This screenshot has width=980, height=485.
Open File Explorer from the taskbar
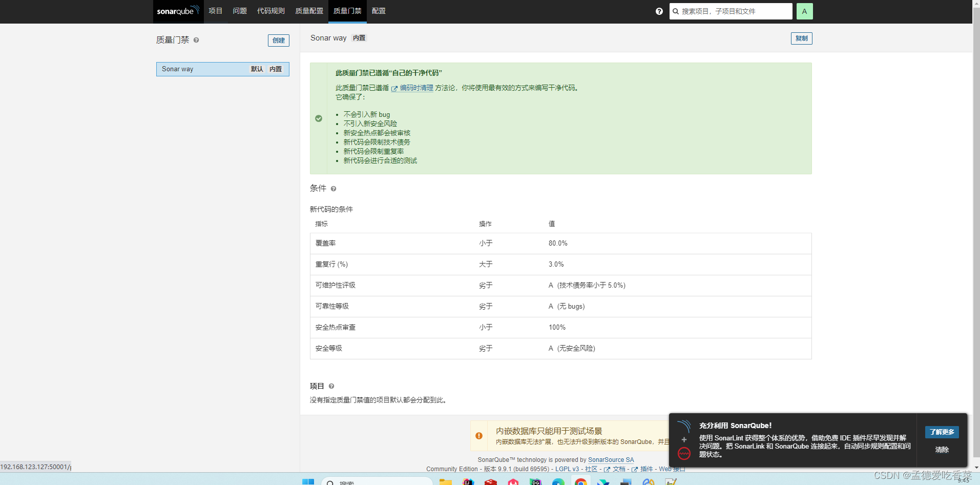[x=446, y=482]
